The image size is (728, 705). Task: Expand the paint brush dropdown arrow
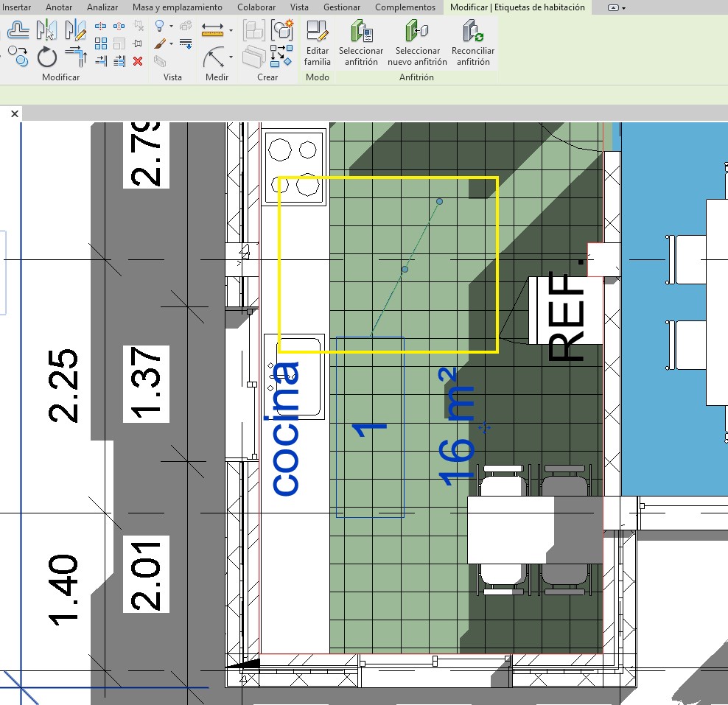[x=171, y=44]
